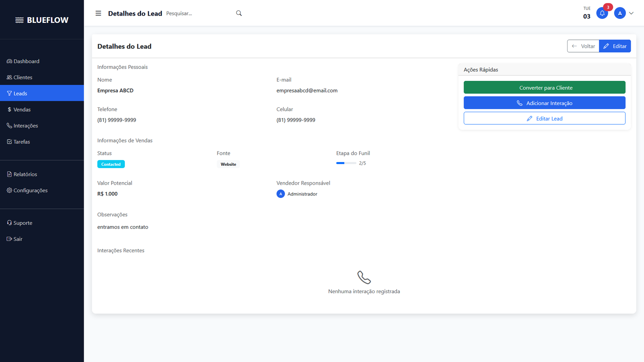Open the Relatórios section
This screenshot has height=362, width=644.
pos(25,174)
